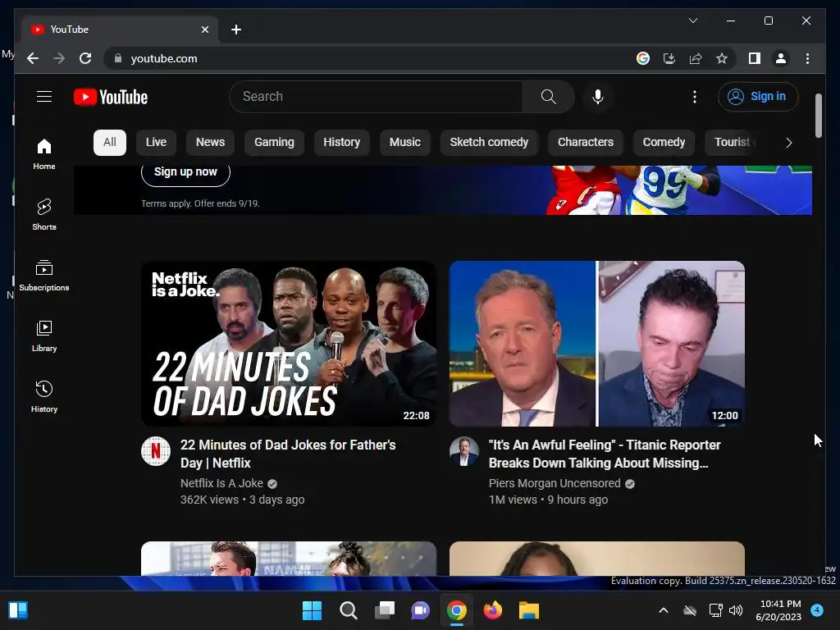Open YouTube settings three-dot menu
The image size is (840, 630).
(x=694, y=97)
